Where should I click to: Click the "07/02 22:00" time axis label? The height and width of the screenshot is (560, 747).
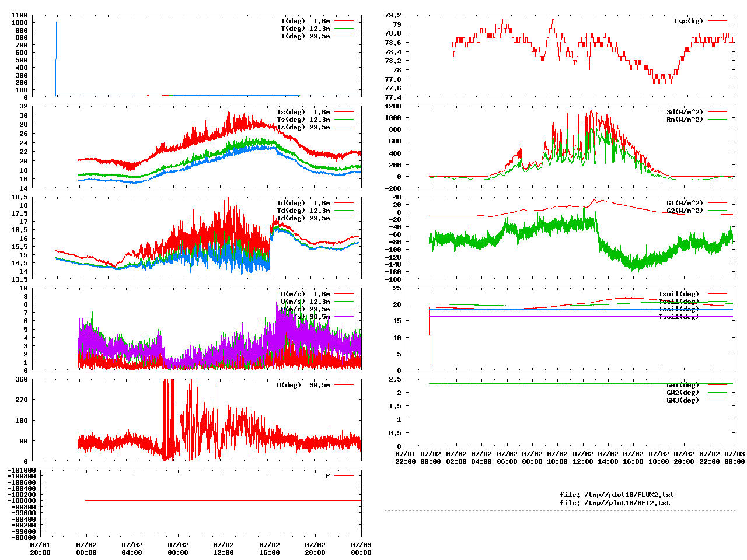(x=710, y=457)
